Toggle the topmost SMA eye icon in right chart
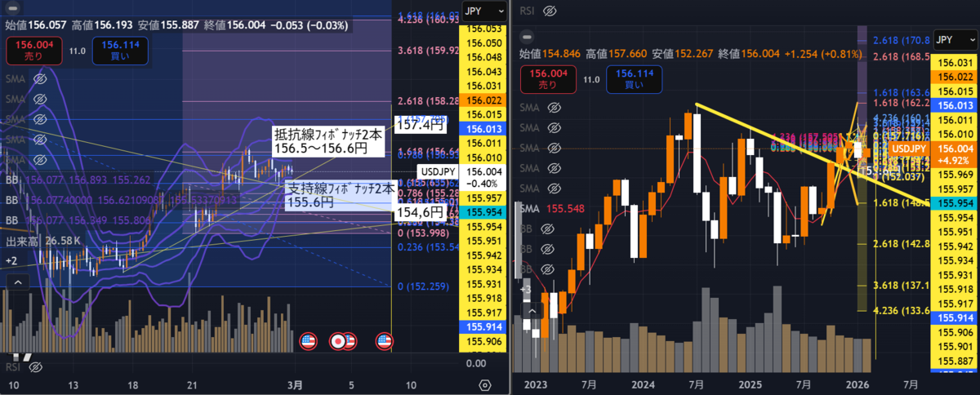 pos(555,108)
